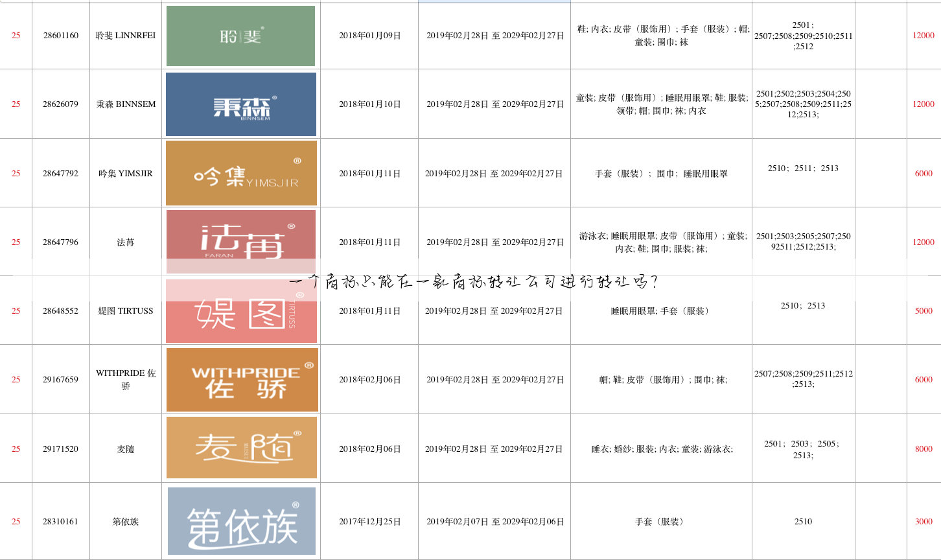Select the 第依族 logo at bottom row
Viewport: 941px width, 560px height.
(x=240, y=521)
